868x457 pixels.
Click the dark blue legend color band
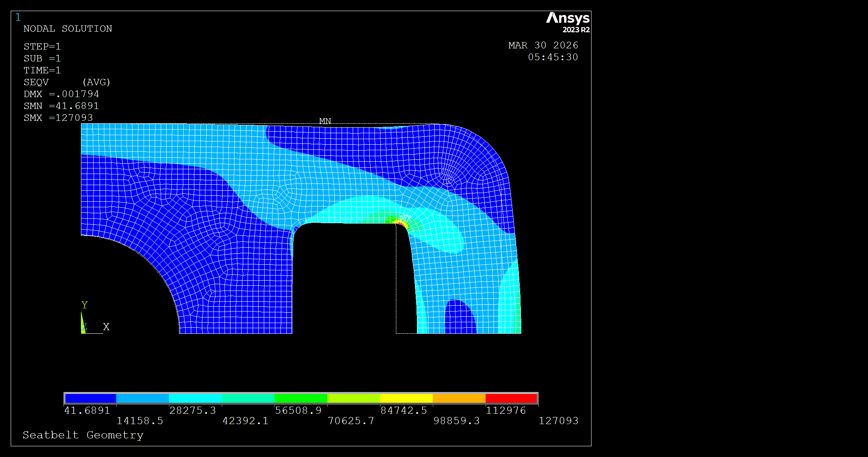tap(90, 398)
